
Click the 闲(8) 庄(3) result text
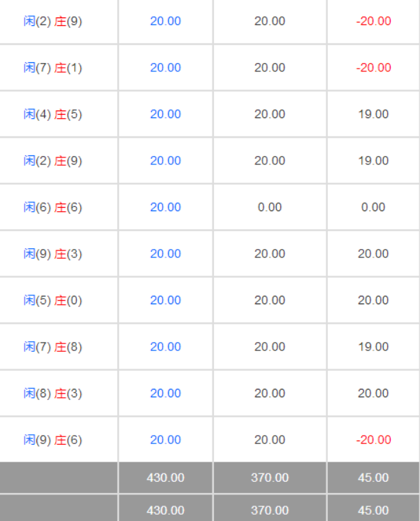coord(52,394)
